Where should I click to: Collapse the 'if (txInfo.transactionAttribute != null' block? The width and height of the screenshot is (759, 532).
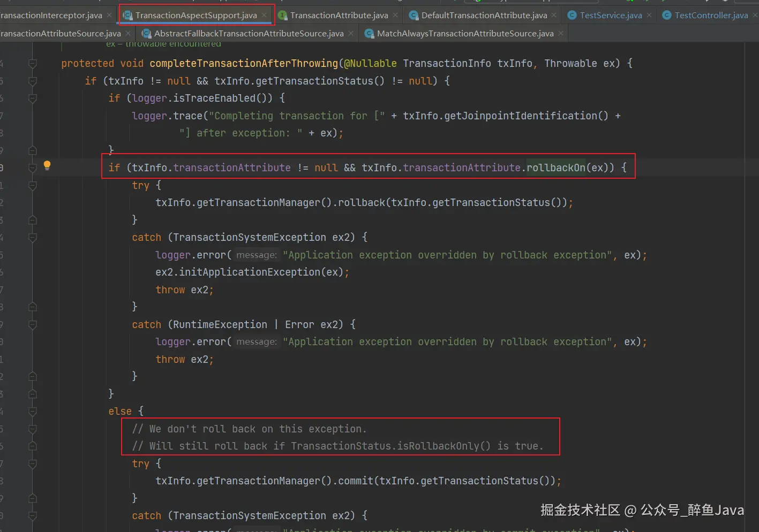pyautogui.click(x=33, y=168)
